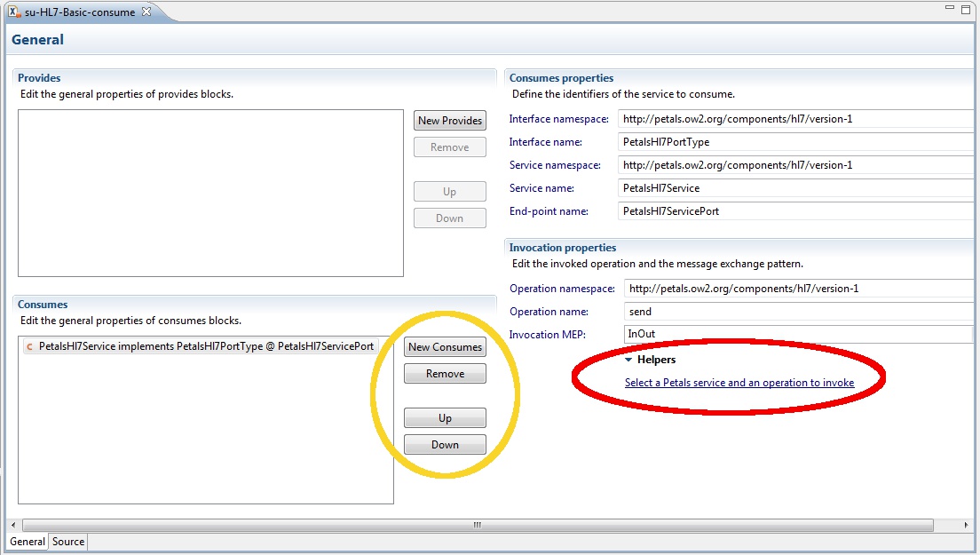The image size is (980, 555).
Task: Maximize the editor pane
Action: click(966, 10)
